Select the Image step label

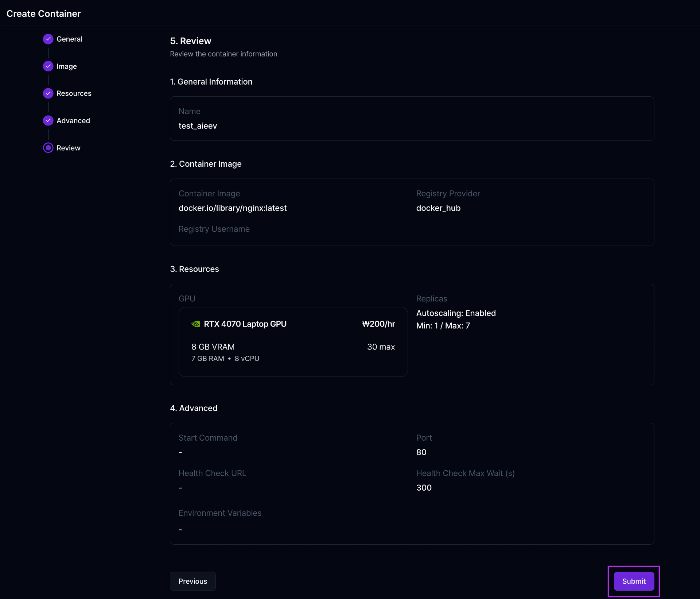coord(67,66)
